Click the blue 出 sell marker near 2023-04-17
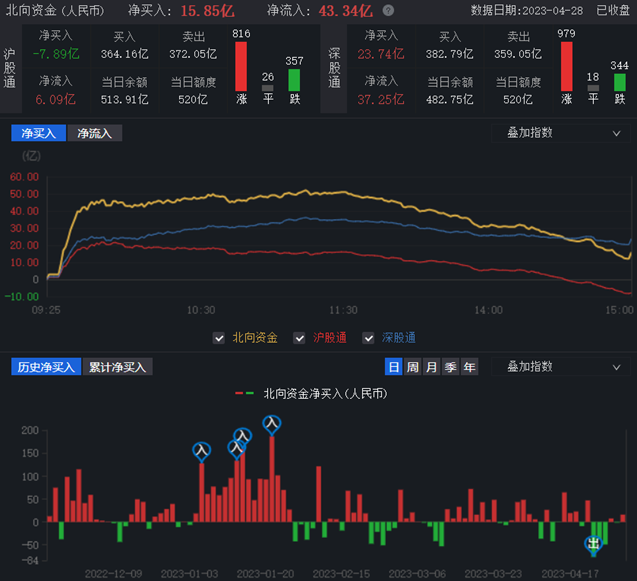Screen dimensions: 637x581 (593, 544)
